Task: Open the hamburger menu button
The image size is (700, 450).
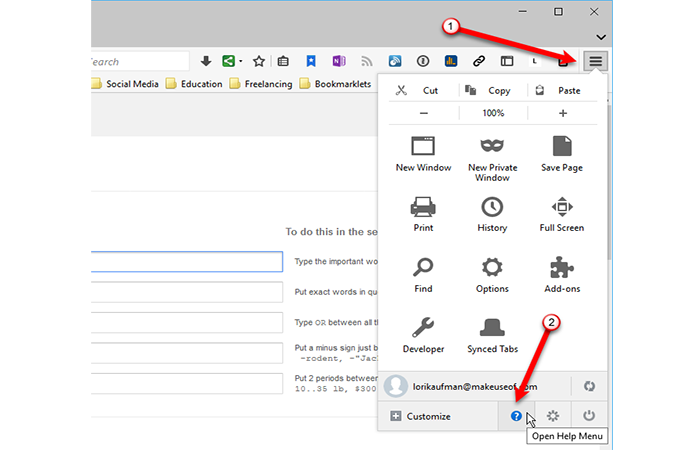Action: point(595,61)
